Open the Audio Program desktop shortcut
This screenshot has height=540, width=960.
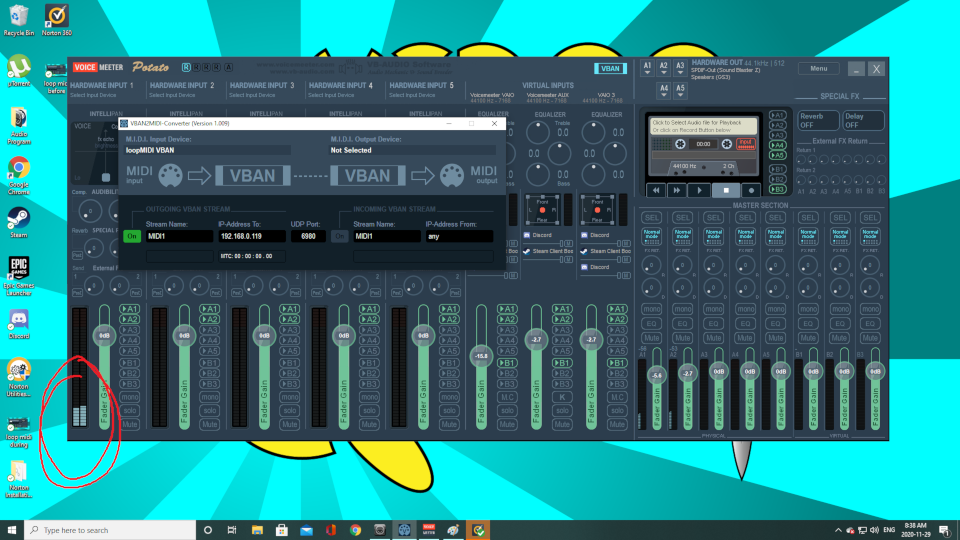click(x=18, y=126)
